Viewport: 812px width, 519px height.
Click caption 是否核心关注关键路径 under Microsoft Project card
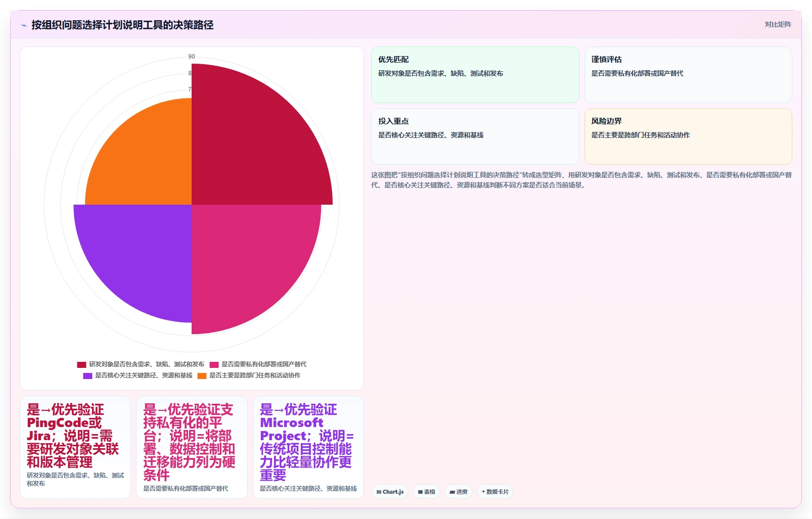point(308,489)
